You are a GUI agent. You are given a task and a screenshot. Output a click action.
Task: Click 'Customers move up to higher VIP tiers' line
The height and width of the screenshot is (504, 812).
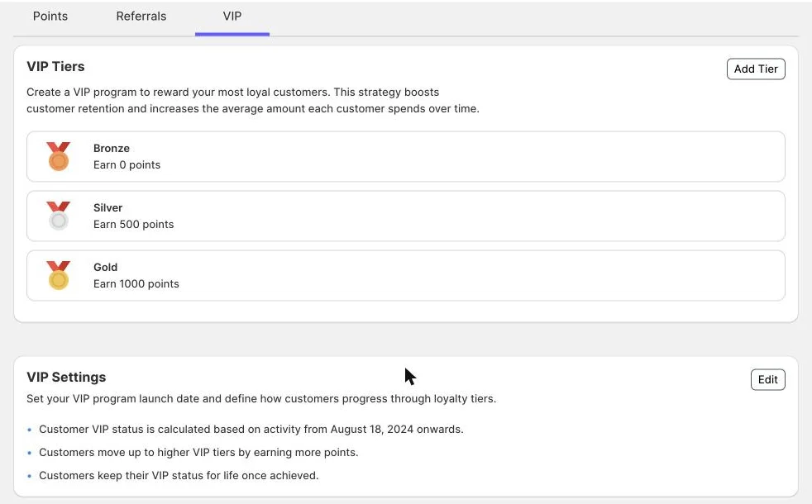(x=198, y=452)
